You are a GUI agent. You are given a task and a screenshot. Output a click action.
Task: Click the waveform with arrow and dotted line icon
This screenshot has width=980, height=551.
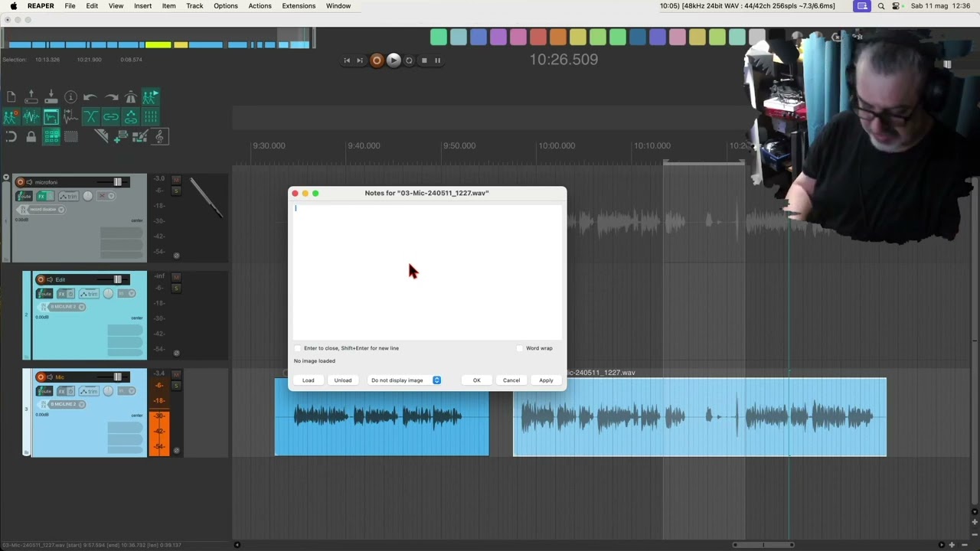tap(70, 116)
